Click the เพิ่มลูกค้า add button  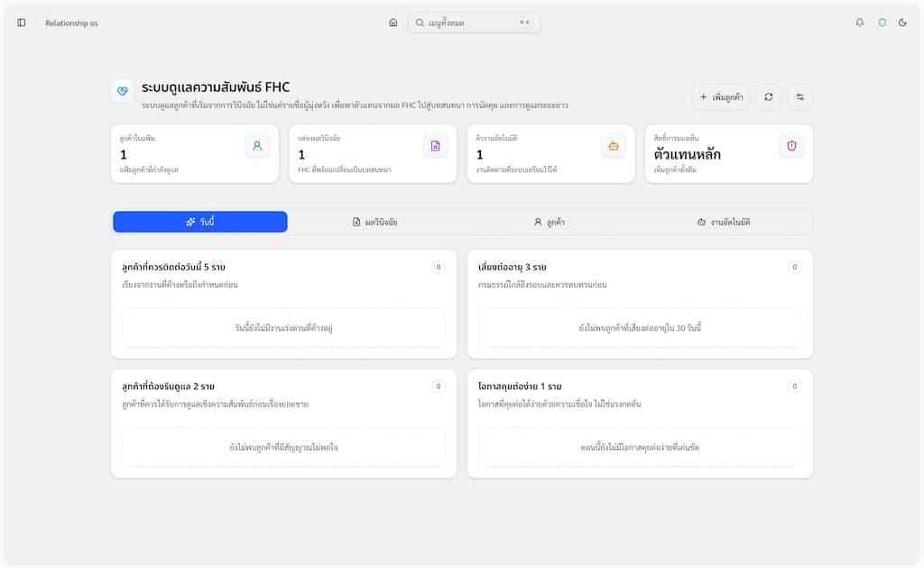click(x=721, y=96)
